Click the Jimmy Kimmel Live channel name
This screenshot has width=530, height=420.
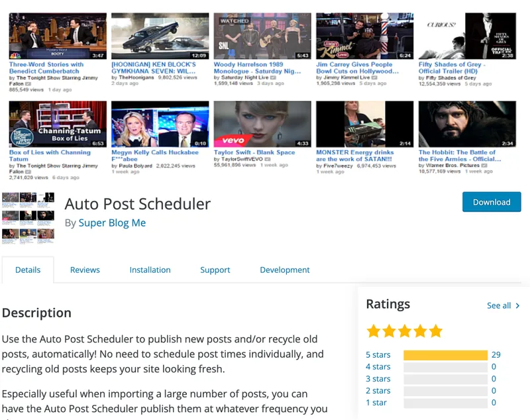point(346,78)
